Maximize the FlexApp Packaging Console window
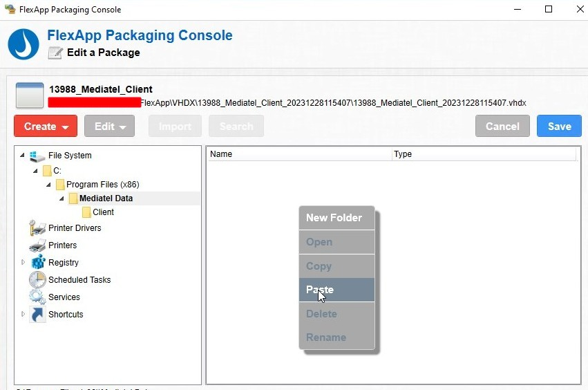Viewport: 588px width, 390px height. tap(549, 9)
